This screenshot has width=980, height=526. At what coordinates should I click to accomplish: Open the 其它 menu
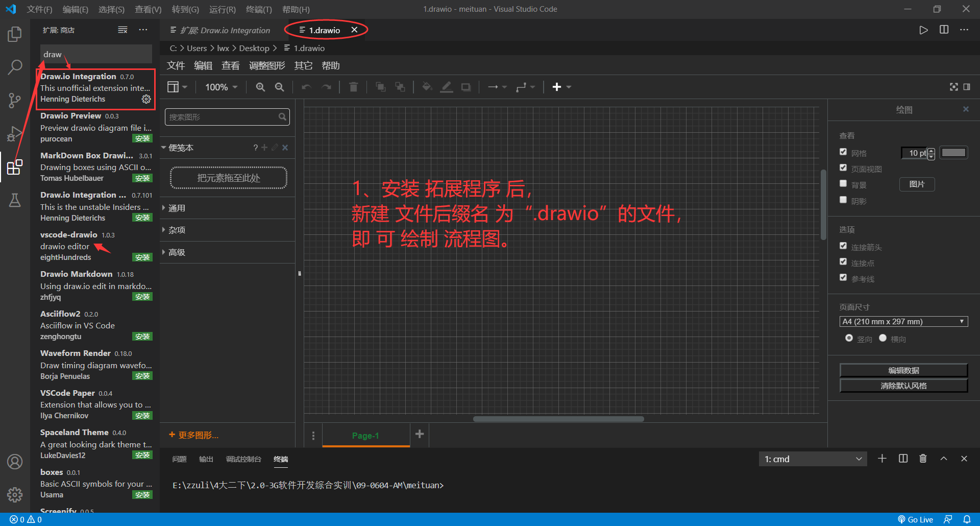click(x=303, y=66)
